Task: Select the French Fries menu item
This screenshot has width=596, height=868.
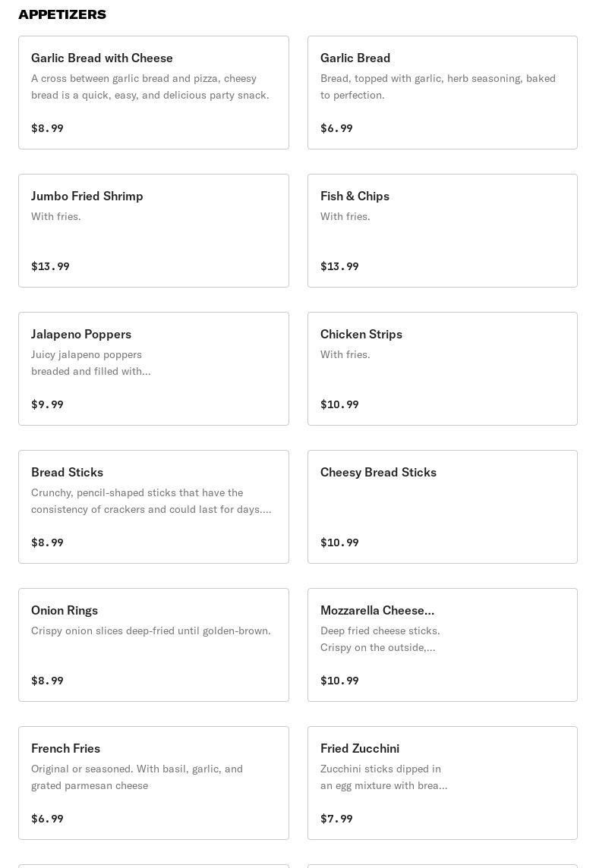Action: (153, 783)
